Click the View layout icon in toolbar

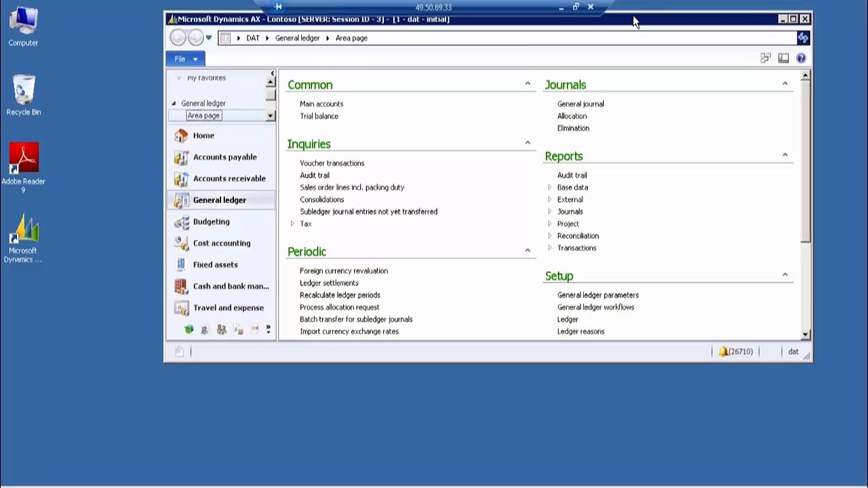783,58
